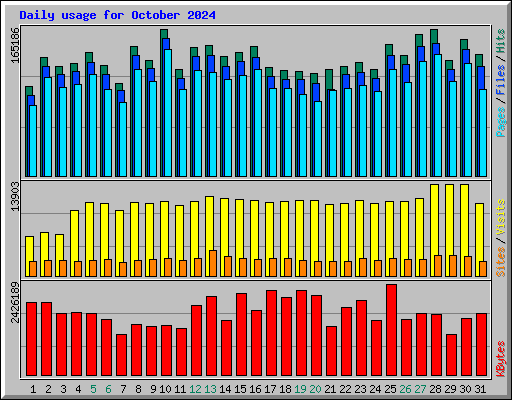Select day label "23" on the axis
This screenshot has width=512, height=400.
pos(360,389)
